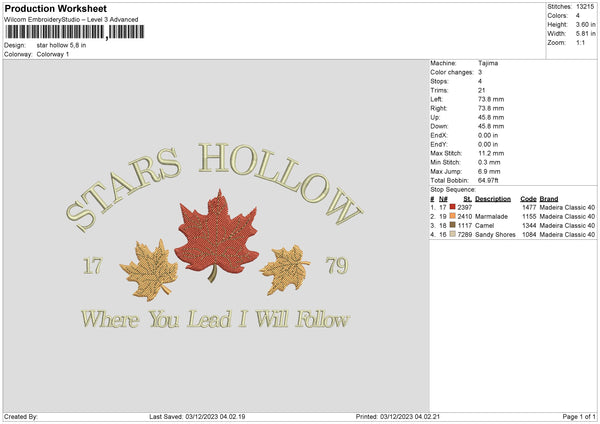Click the 'Stop Sequence:' label
Screen dimensions: 600x424
point(453,190)
